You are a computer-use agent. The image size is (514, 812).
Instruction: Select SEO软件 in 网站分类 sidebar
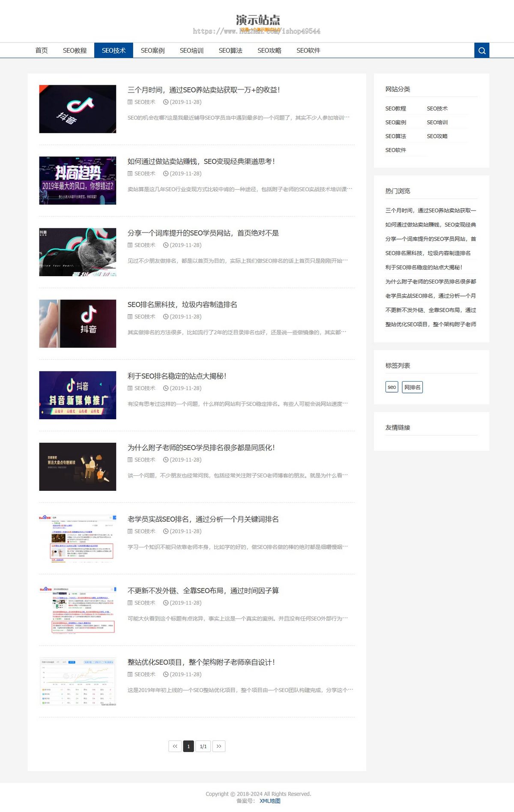396,150
